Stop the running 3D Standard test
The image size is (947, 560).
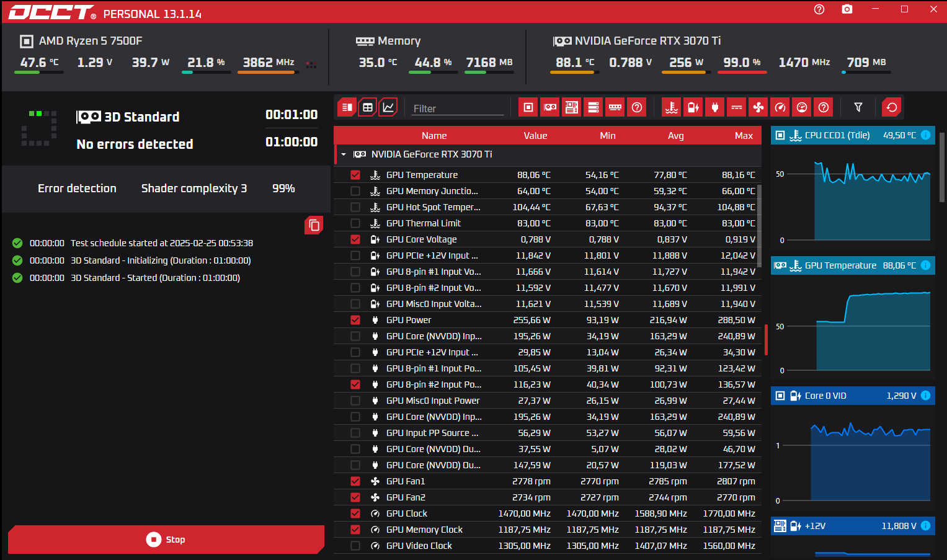[166, 540]
